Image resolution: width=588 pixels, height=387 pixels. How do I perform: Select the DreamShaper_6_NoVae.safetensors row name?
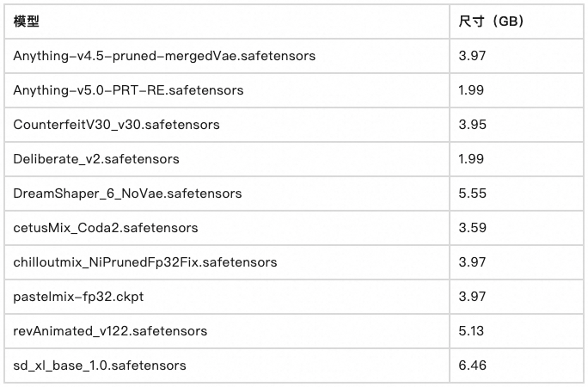click(x=127, y=193)
